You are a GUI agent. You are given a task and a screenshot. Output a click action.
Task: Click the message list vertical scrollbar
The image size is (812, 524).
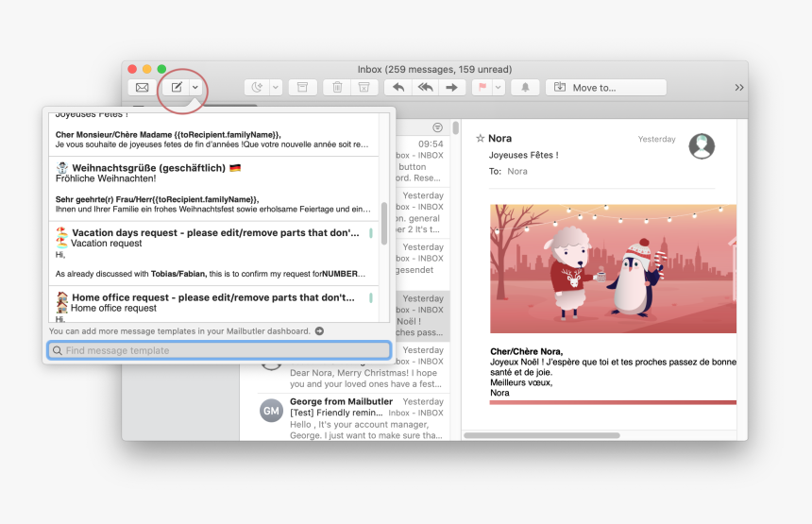click(456, 127)
